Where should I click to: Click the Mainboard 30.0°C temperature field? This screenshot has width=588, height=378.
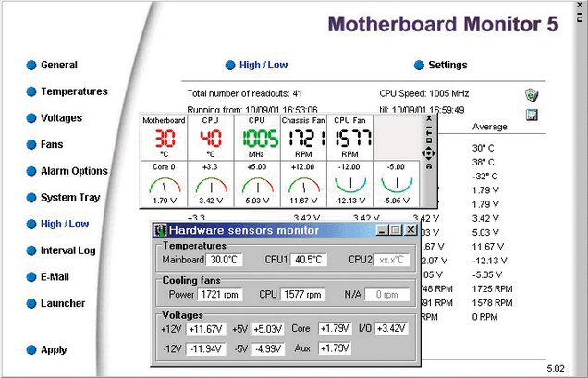click(224, 260)
